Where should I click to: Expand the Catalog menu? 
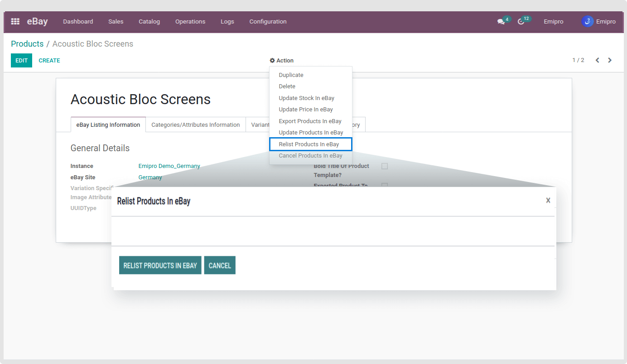click(149, 21)
